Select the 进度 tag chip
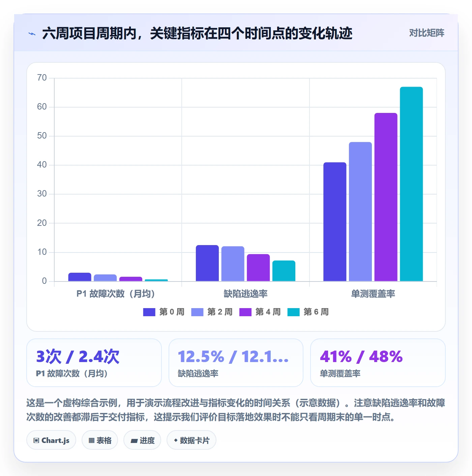 tap(142, 440)
